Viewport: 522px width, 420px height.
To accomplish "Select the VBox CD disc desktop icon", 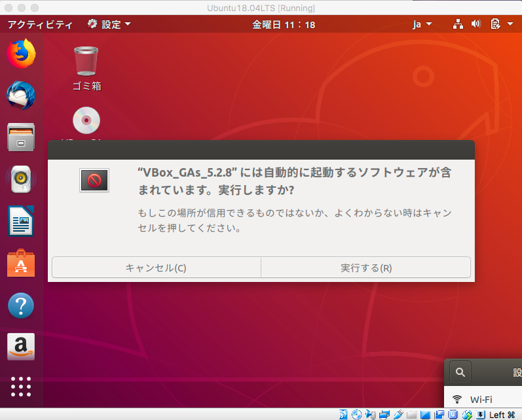I will point(86,120).
